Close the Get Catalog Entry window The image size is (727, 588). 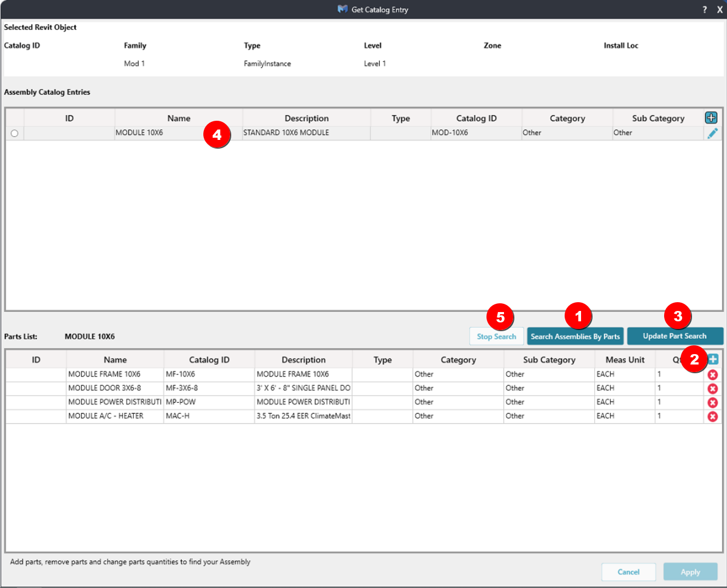[x=719, y=10]
